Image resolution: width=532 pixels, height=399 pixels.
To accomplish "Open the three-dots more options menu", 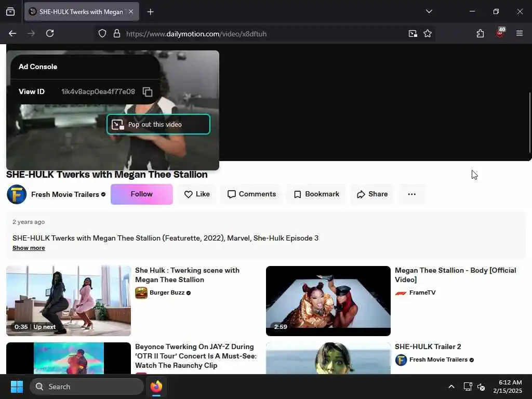I will (x=411, y=194).
